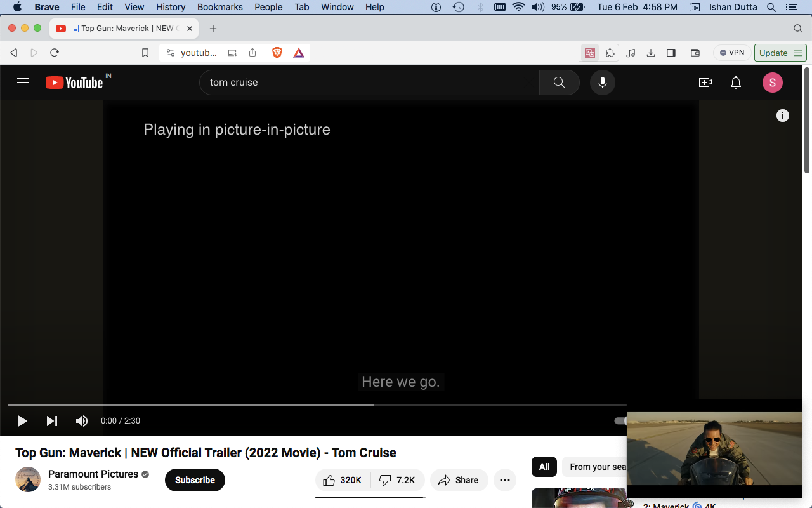Open the YouTube hamburger guide menu

(x=23, y=83)
